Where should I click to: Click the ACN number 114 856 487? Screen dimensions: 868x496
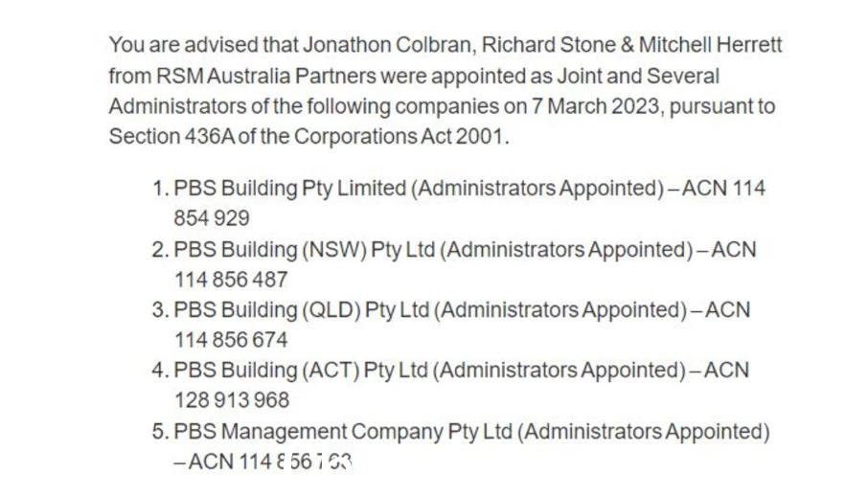tap(231, 280)
